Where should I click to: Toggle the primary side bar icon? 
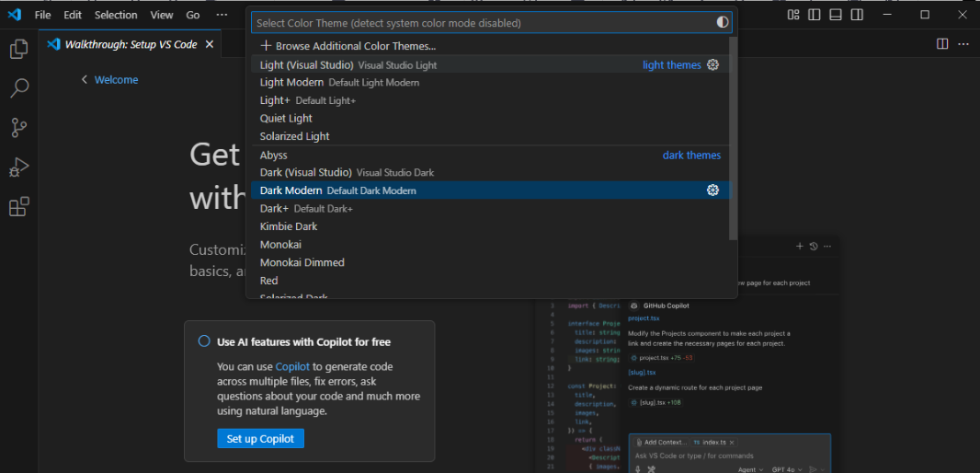pos(814,15)
